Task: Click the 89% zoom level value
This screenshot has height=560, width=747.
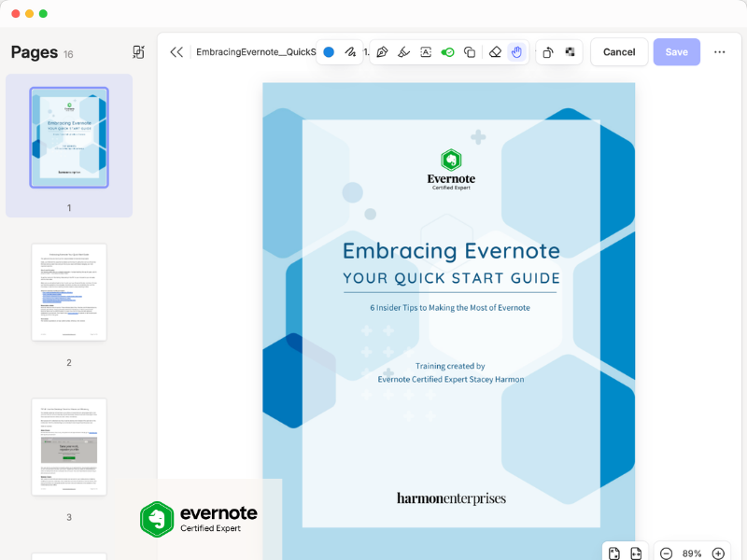Action: 692,553
